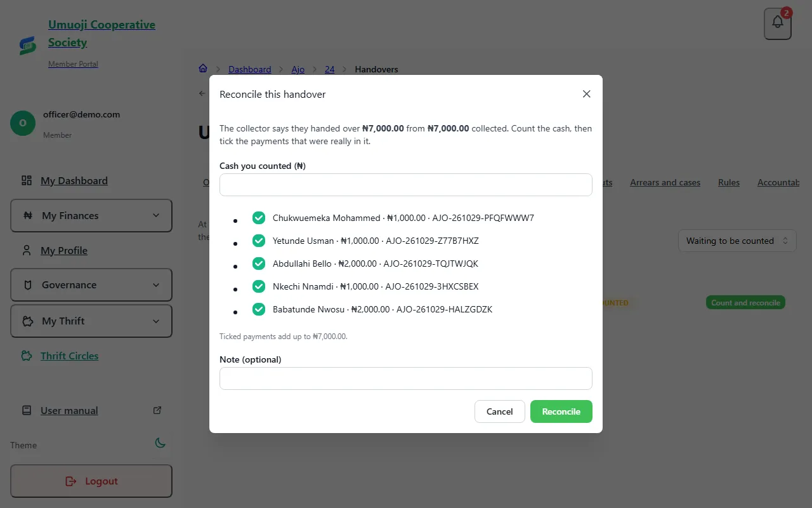Viewport: 812px width, 508px height.
Task: Untick Yetunde Usman payment checkbox
Action: pyautogui.click(x=259, y=241)
